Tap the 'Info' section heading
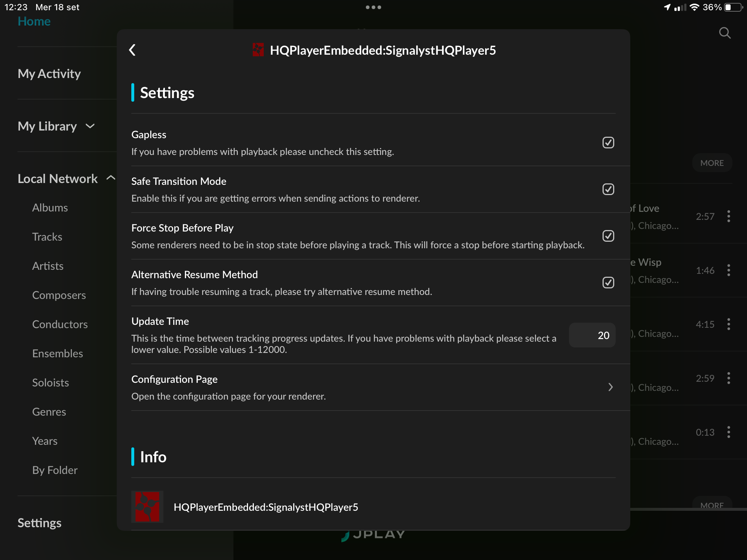The image size is (747, 560). (x=153, y=457)
